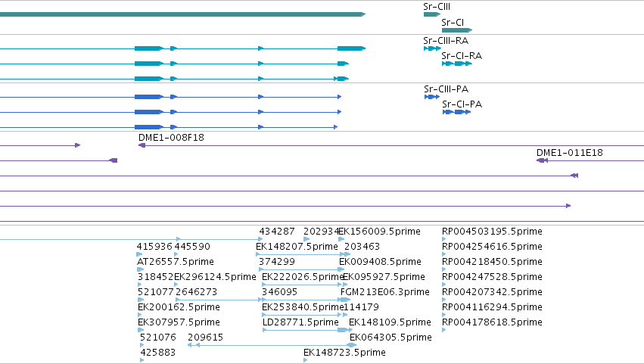644x364 pixels.
Task: Click the RP004254616.5prime label
Action: [492, 247]
